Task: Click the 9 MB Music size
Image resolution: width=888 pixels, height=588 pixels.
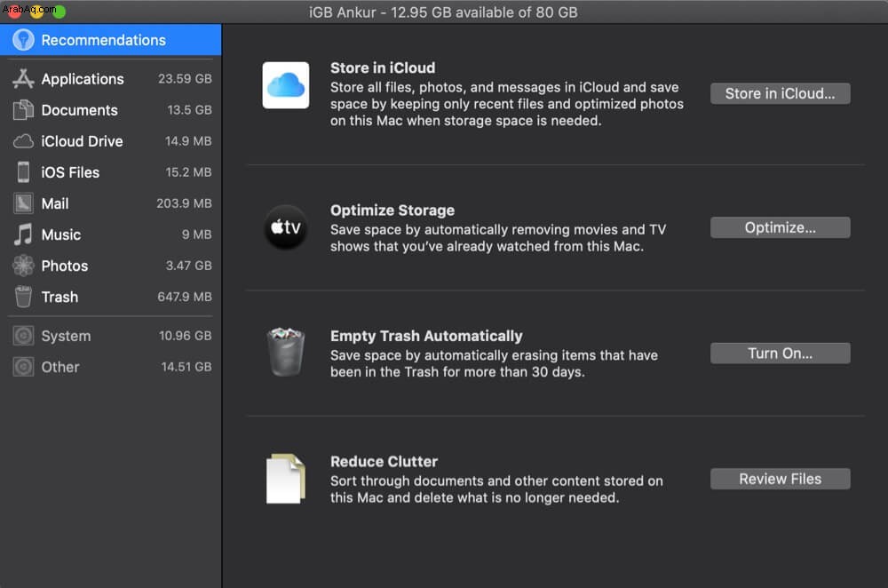Action: point(196,234)
